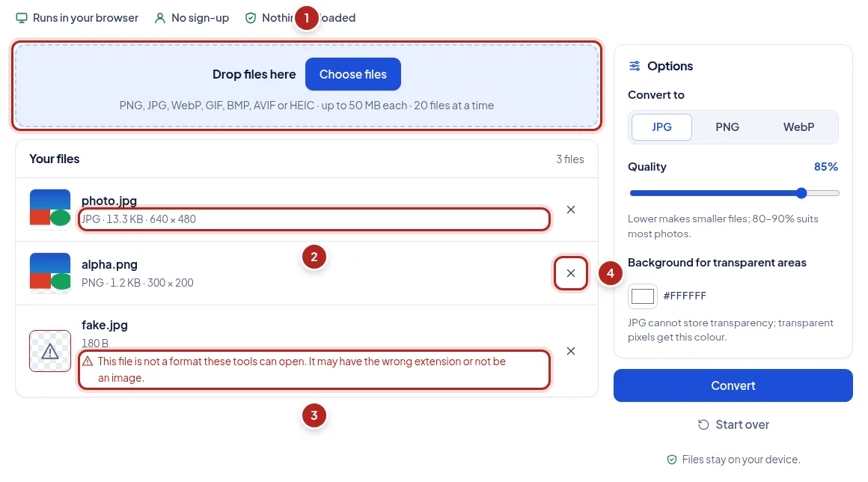Click the circular arrow icon next to Start over
This screenshot has width=868, height=482.
tap(703, 425)
